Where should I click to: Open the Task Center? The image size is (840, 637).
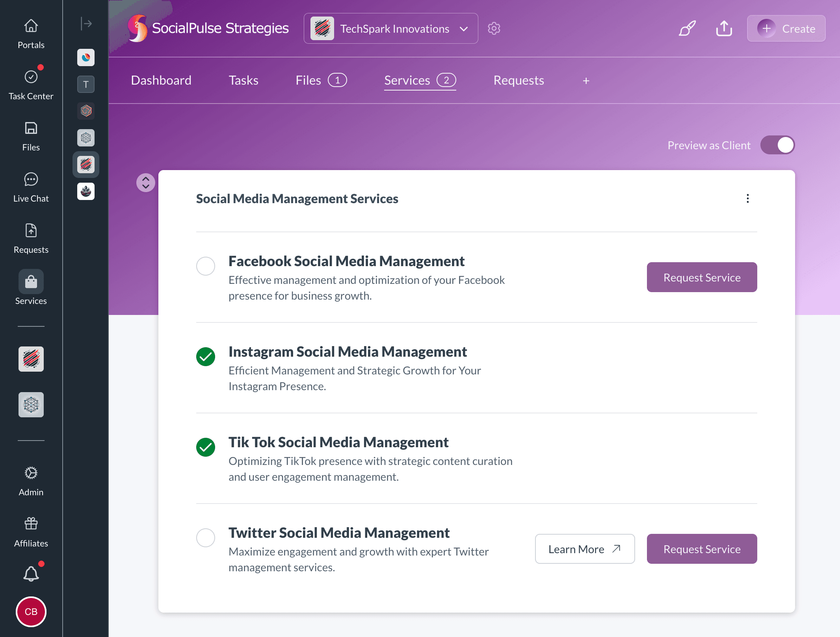pos(31,83)
